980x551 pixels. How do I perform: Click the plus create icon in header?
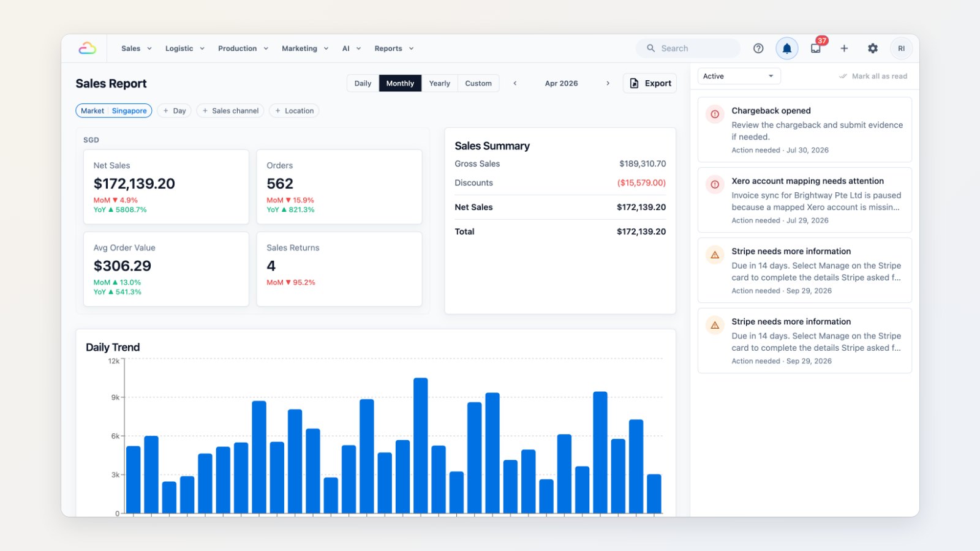click(x=844, y=48)
